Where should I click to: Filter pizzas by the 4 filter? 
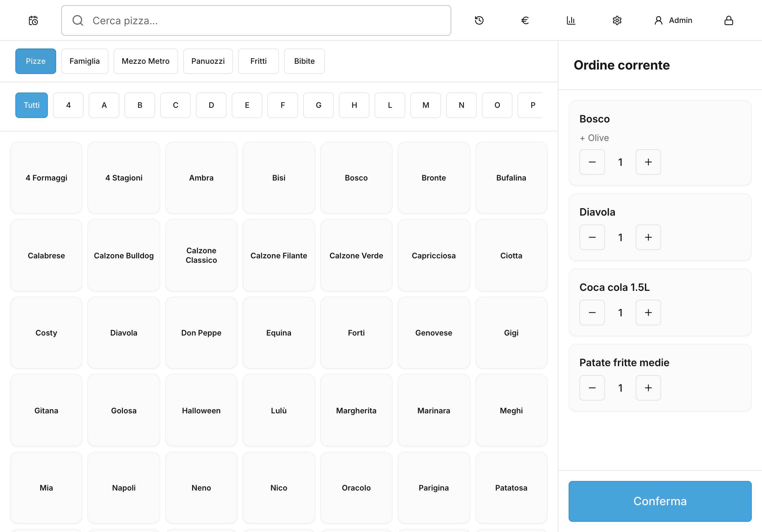tap(68, 105)
